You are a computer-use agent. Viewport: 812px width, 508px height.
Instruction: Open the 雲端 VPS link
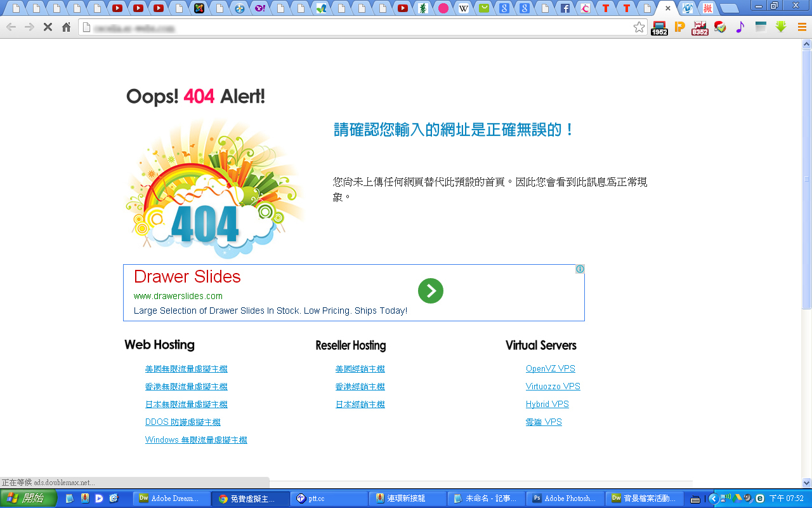pyautogui.click(x=544, y=422)
